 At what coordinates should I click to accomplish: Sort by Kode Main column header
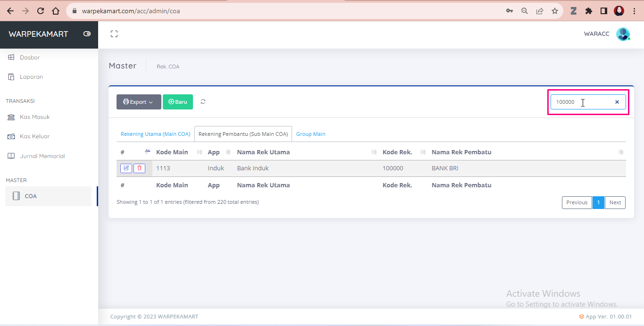[178, 152]
